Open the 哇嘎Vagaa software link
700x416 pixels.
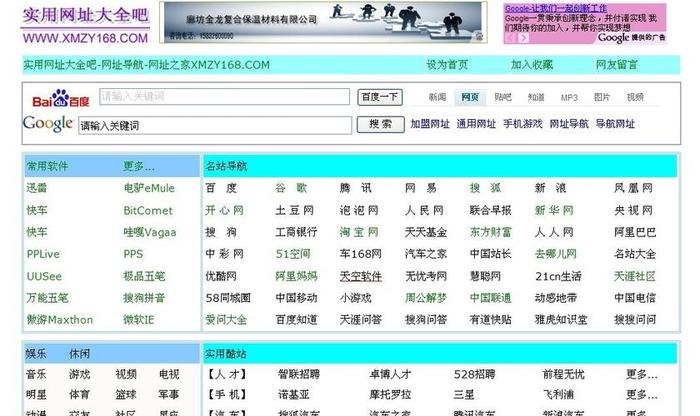point(150,232)
